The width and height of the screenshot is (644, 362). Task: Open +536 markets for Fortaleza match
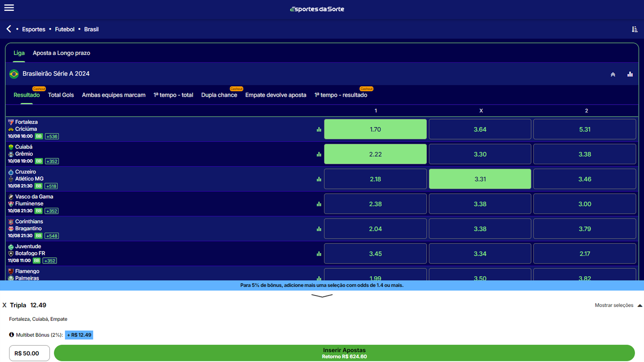tap(52, 136)
